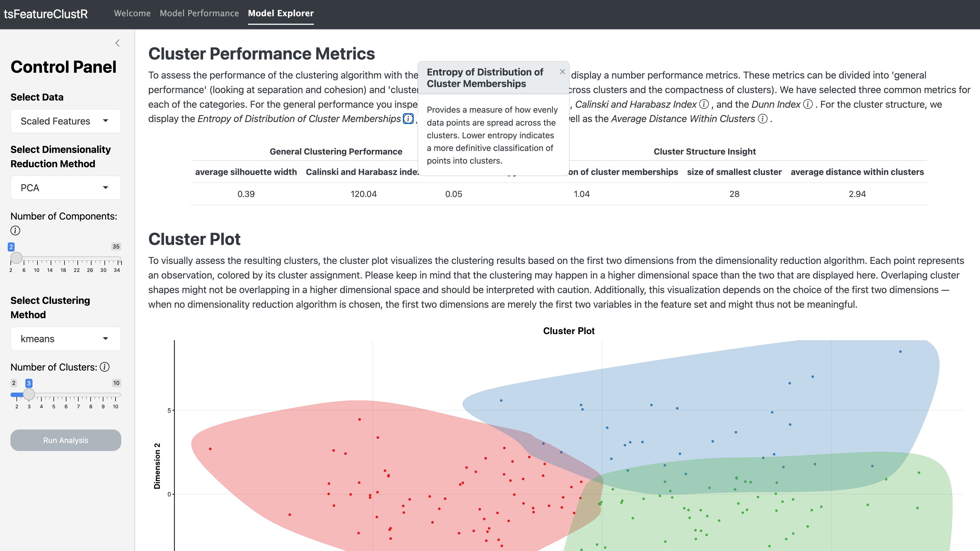Viewport: 980px width, 551px height.
Task: Open Dunn Index info icon
Action: pyautogui.click(x=808, y=104)
